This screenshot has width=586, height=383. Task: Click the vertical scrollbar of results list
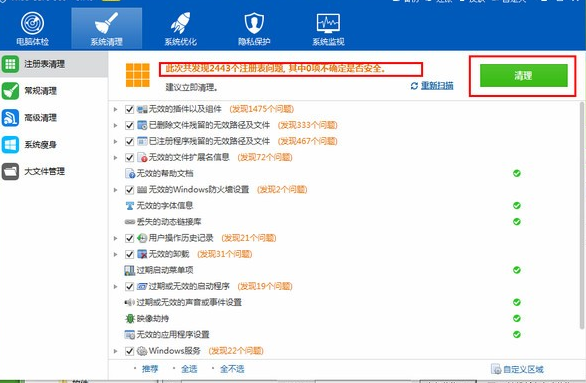tap(583, 215)
